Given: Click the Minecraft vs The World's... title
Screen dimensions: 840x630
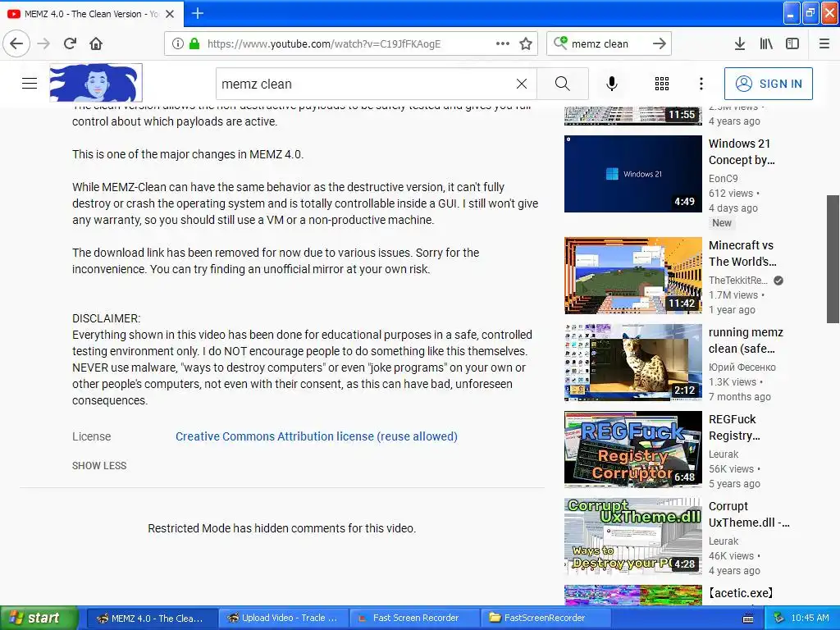Looking at the screenshot, I should [x=742, y=253].
